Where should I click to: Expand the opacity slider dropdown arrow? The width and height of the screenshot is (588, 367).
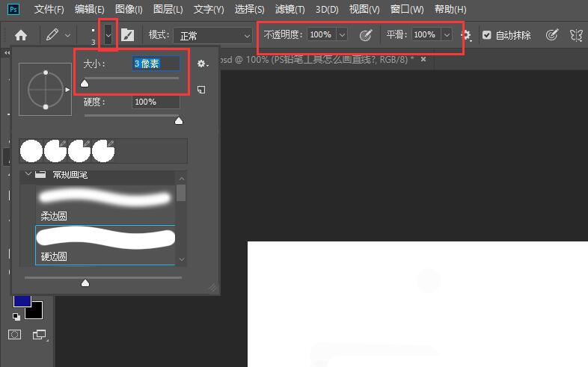coord(342,35)
